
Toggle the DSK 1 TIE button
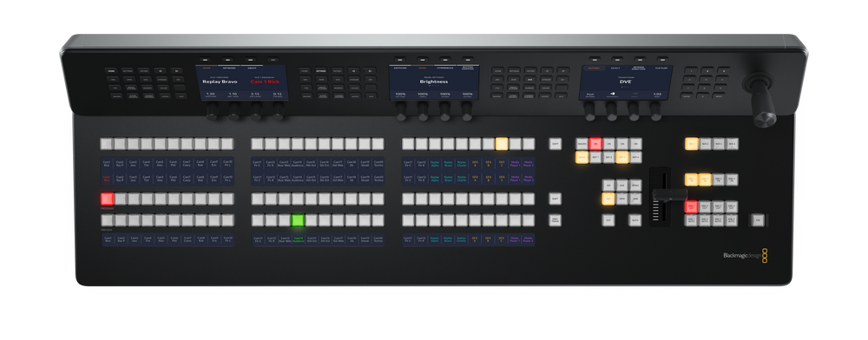click(x=692, y=180)
